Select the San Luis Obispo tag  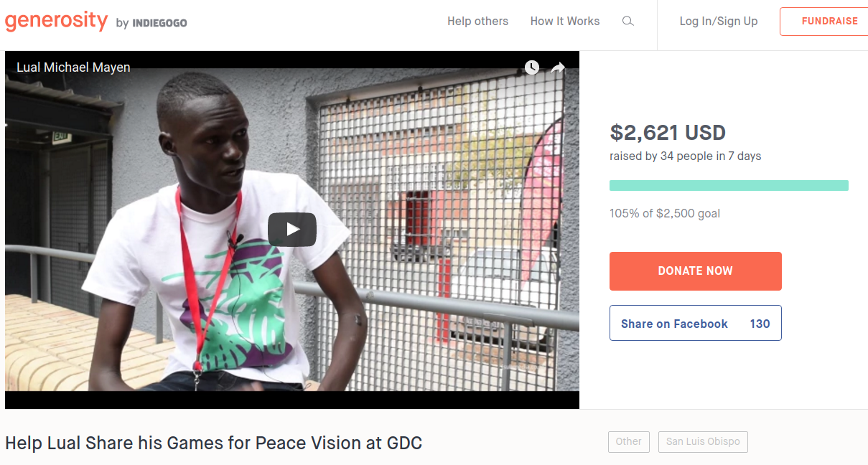(703, 442)
